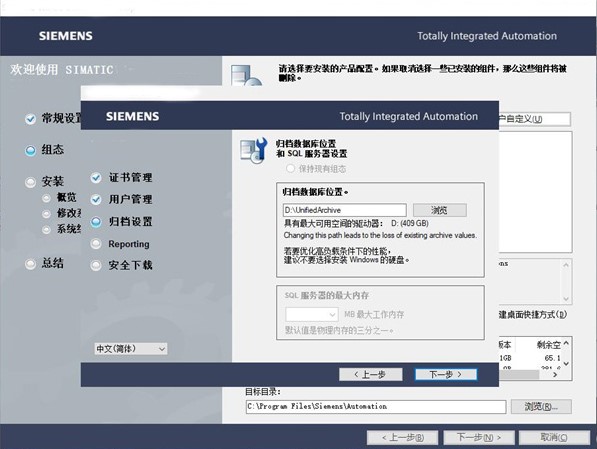This screenshot has width=597, height=449.
Task: Click the 修改 sub-step in background installer
Action: point(62,213)
